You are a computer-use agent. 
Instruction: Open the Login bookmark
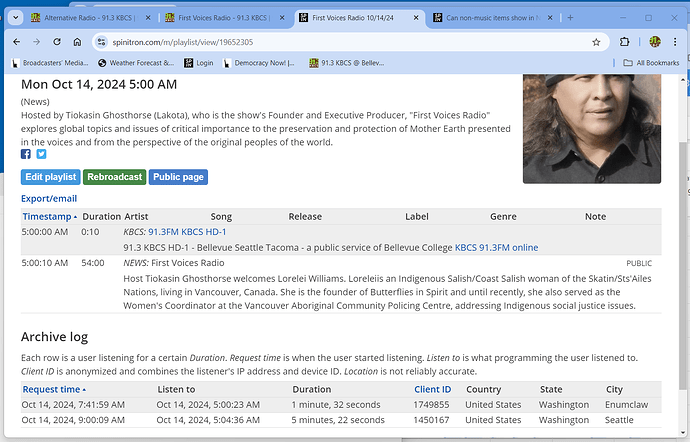199,63
